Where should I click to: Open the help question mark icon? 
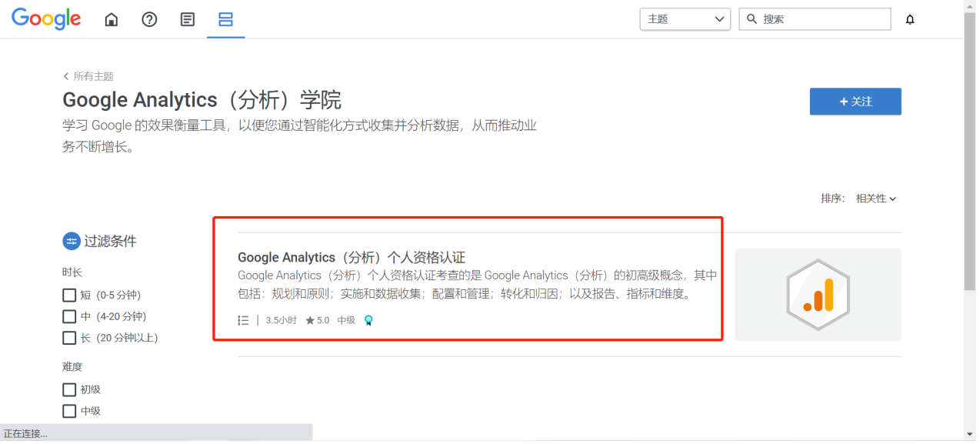pyautogui.click(x=149, y=19)
